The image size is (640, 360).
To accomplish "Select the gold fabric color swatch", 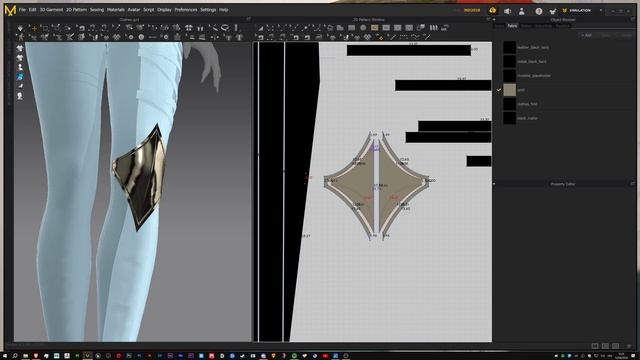I will [x=509, y=90].
